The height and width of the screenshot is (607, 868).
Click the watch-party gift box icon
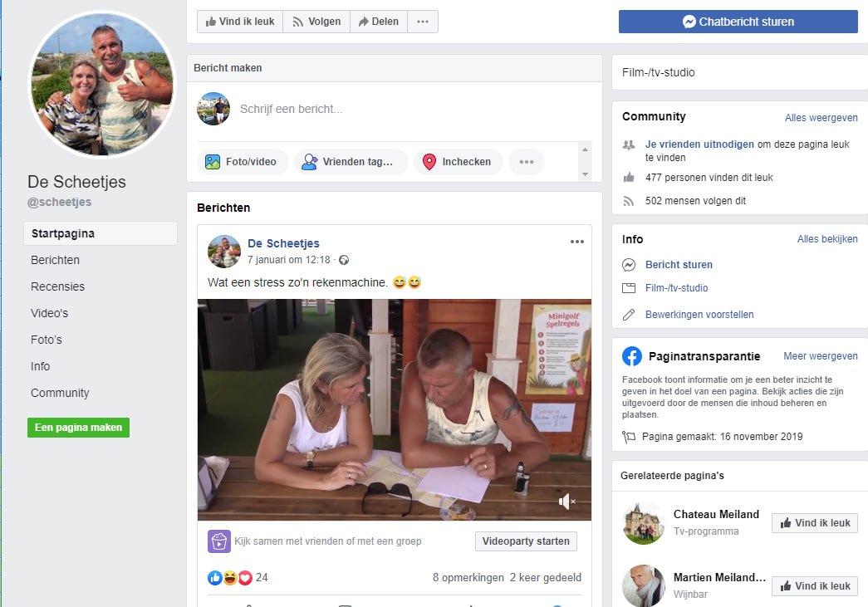tap(218, 541)
